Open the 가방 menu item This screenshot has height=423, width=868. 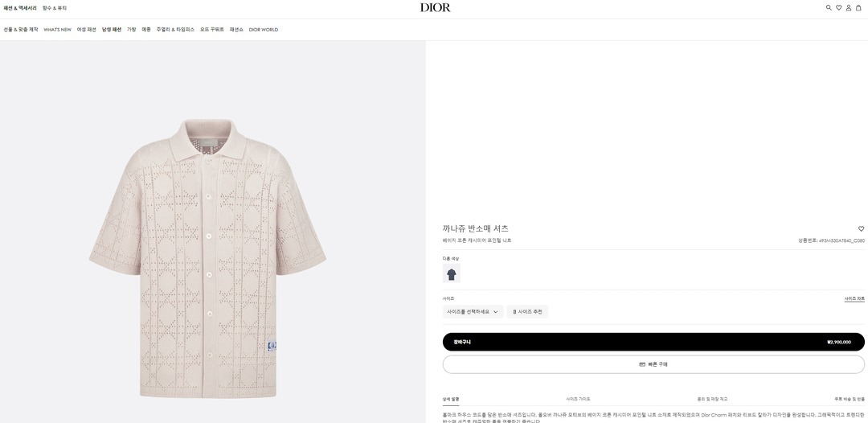click(132, 30)
